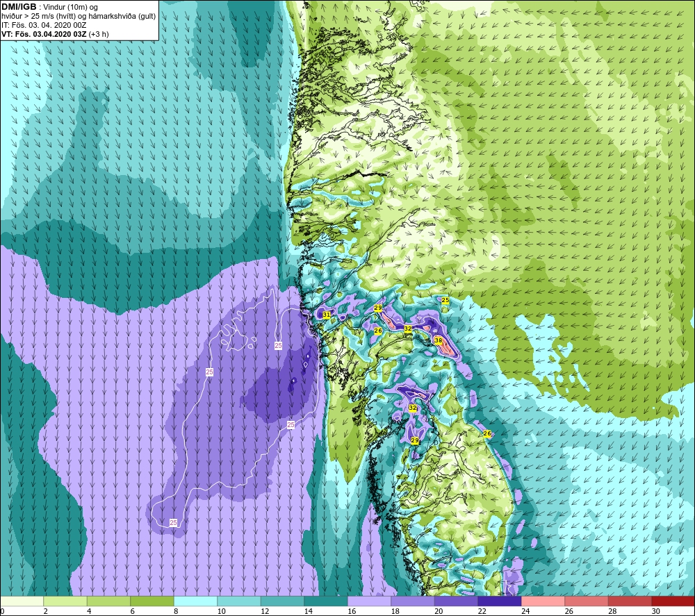Click the 'DMI/IGB' title text
695x616 pixels.
point(19,7)
